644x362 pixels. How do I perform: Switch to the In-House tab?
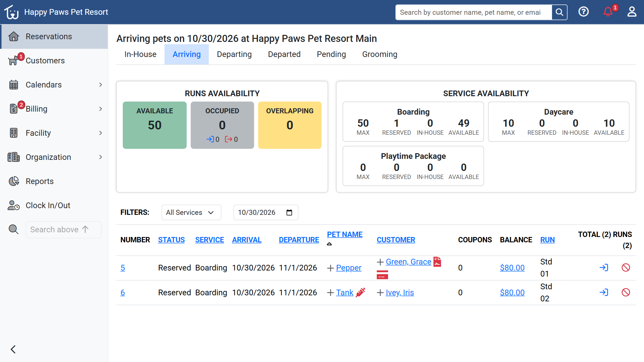pyautogui.click(x=140, y=54)
